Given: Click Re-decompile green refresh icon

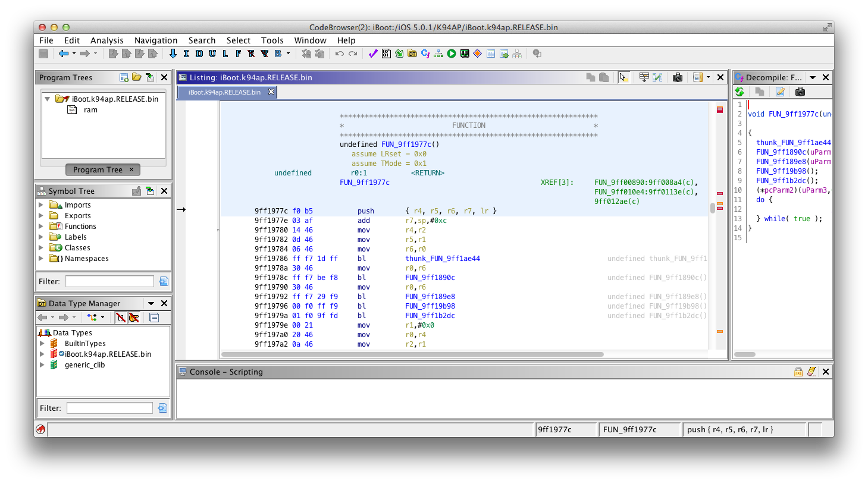Looking at the screenshot, I should click(x=739, y=92).
